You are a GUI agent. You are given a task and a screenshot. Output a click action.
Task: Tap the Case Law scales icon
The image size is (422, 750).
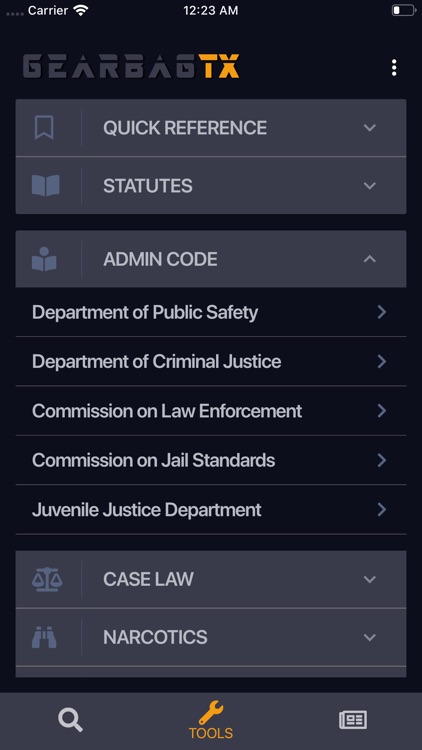point(46,579)
